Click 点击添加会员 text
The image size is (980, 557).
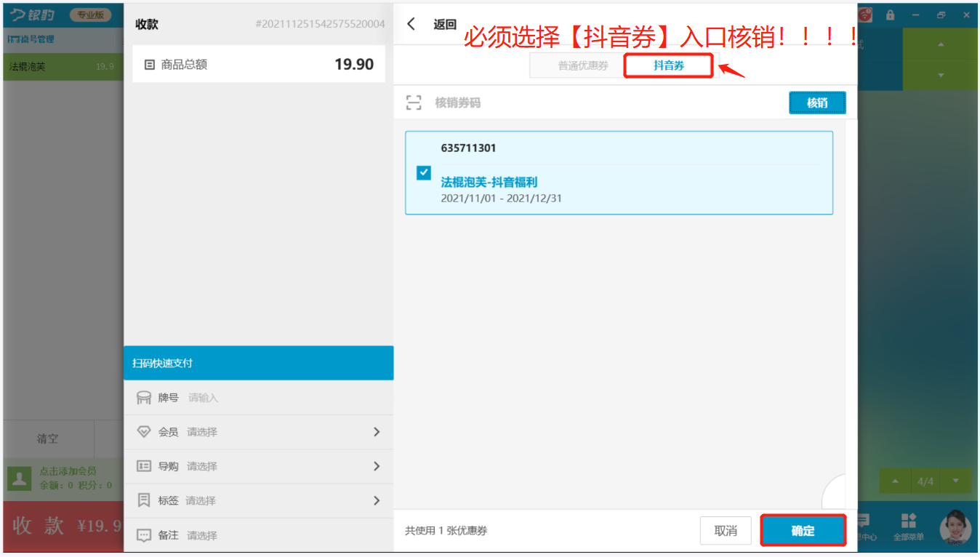68,471
